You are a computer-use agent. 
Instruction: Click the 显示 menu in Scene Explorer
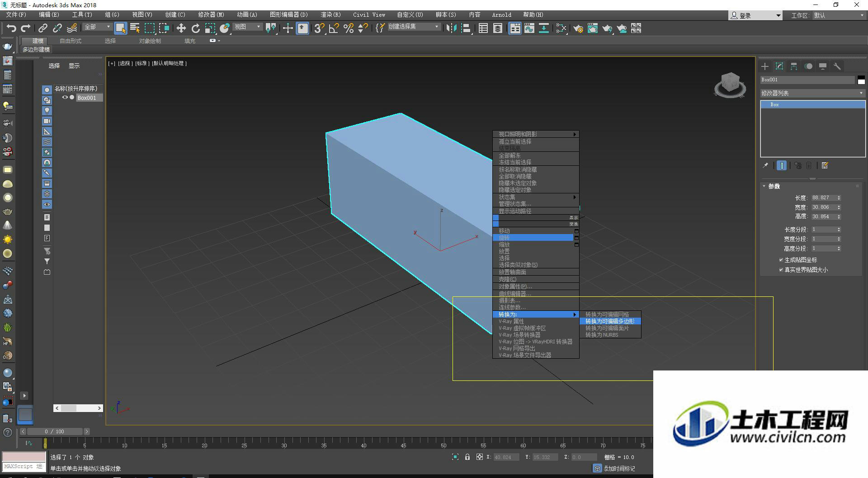pyautogui.click(x=74, y=66)
